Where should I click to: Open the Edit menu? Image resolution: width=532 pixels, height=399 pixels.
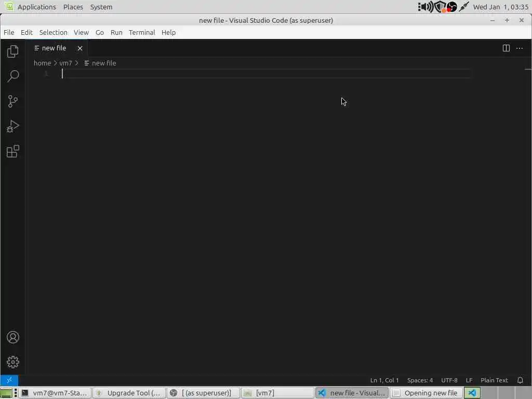[26, 33]
